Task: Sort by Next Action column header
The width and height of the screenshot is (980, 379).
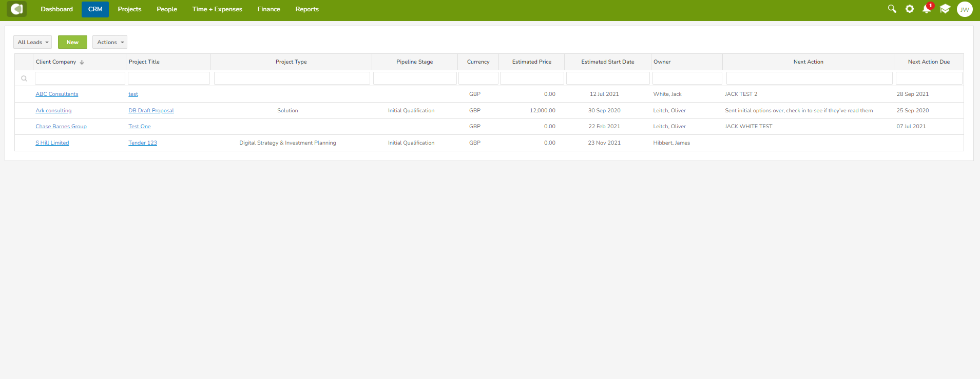Action: [809, 62]
